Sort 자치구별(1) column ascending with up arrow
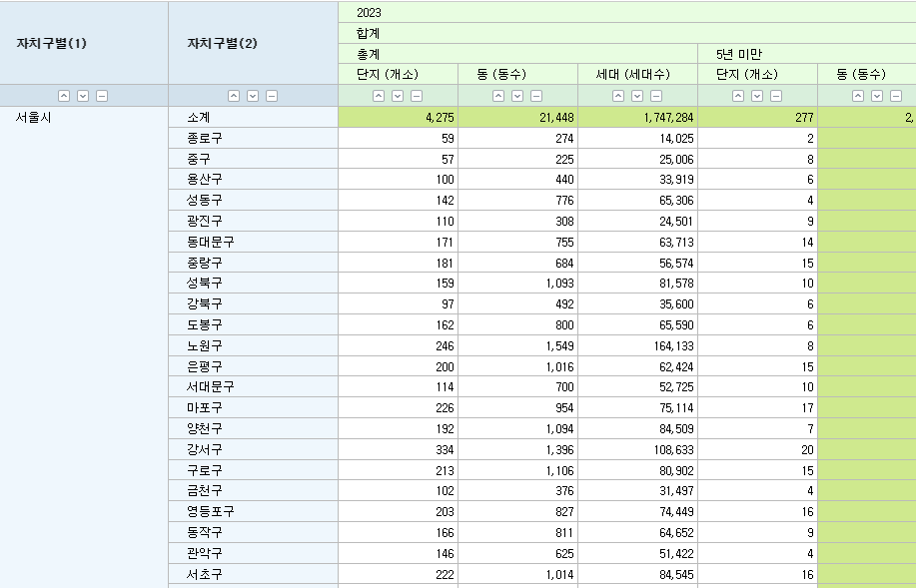 [x=64, y=96]
